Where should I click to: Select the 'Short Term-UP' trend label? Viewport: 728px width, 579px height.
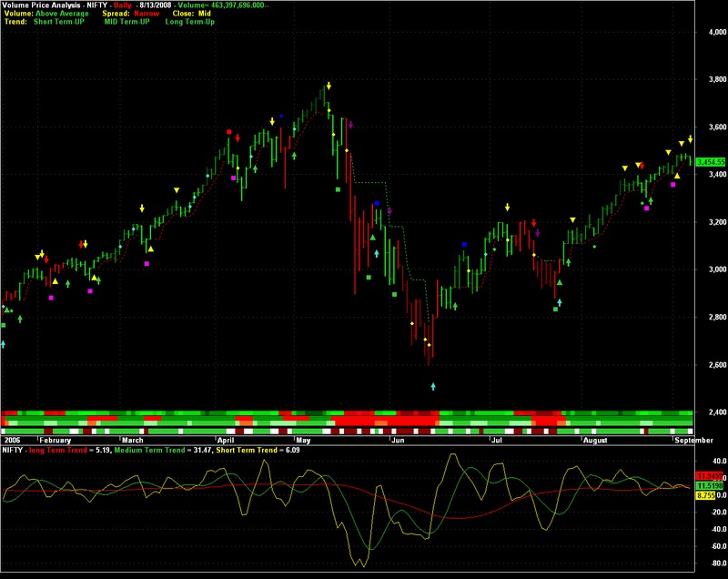click(59, 22)
